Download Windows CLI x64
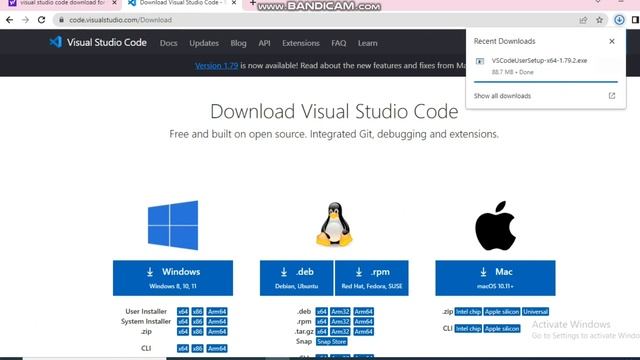The image size is (640, 360). tap(183, 348)
